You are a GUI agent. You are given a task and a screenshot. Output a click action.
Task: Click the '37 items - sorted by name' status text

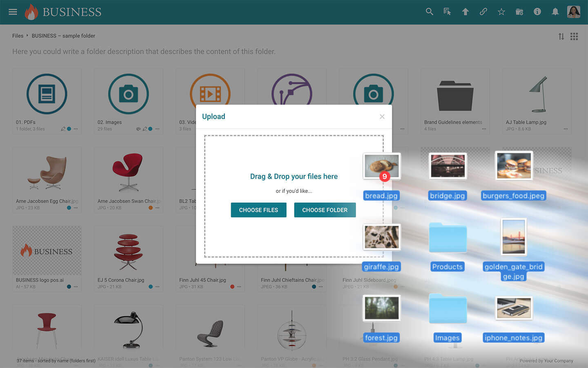click(x=56, y=361)
